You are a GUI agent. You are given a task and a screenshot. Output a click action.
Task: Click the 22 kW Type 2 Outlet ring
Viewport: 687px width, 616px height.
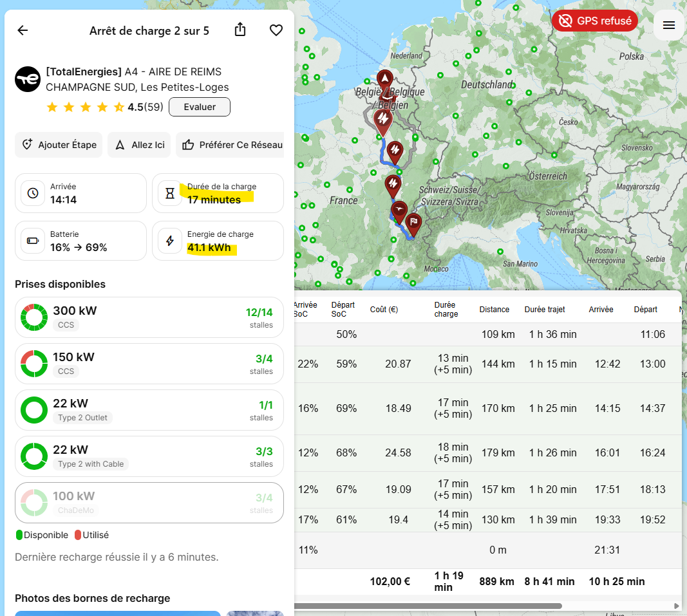[34, 410]
